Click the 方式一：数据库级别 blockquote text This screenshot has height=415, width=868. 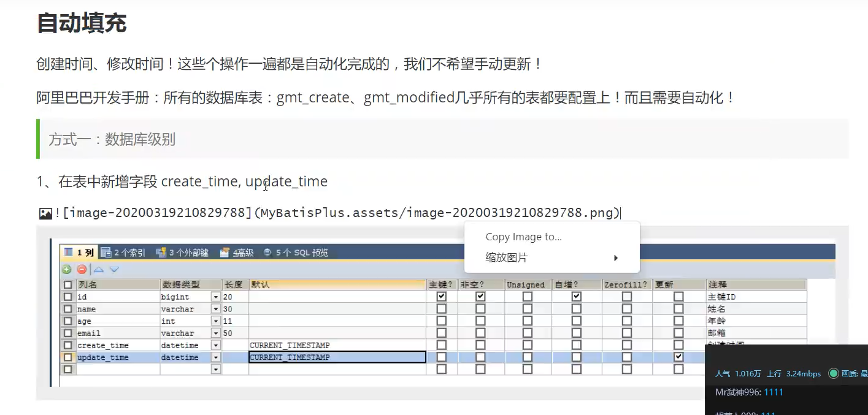click(x=112, y=139)
